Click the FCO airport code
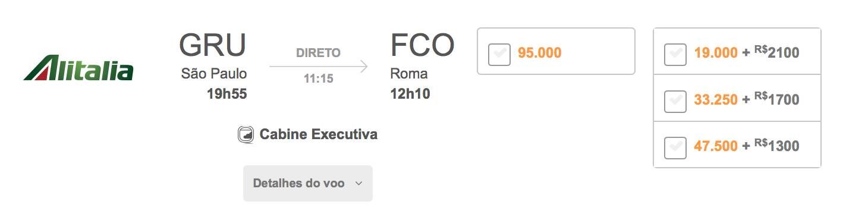868x220 pixels. coord(423,45)
